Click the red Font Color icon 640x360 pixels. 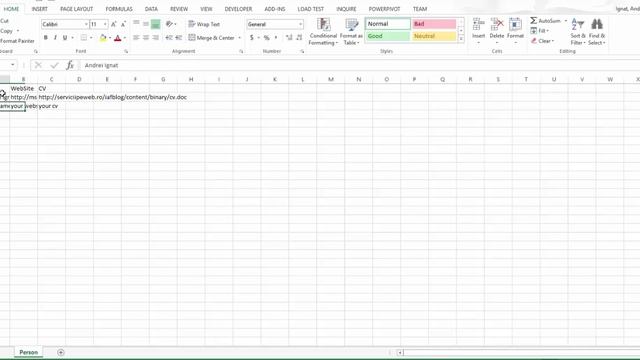click(118, 38)
